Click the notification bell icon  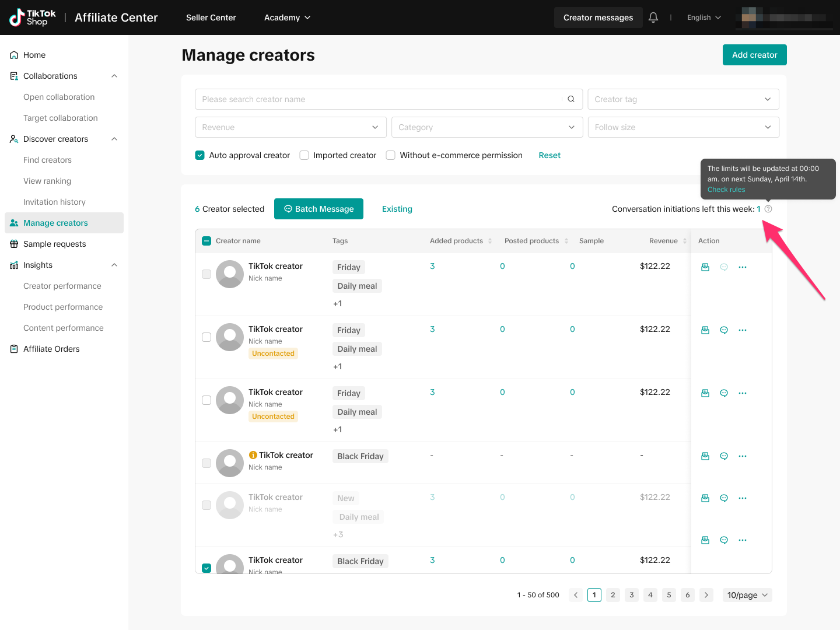click(x=653, y=17)
